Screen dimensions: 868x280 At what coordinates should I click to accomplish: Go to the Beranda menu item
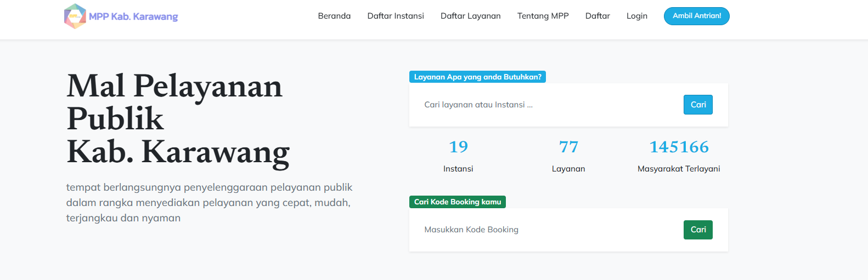tap(334, 16)
